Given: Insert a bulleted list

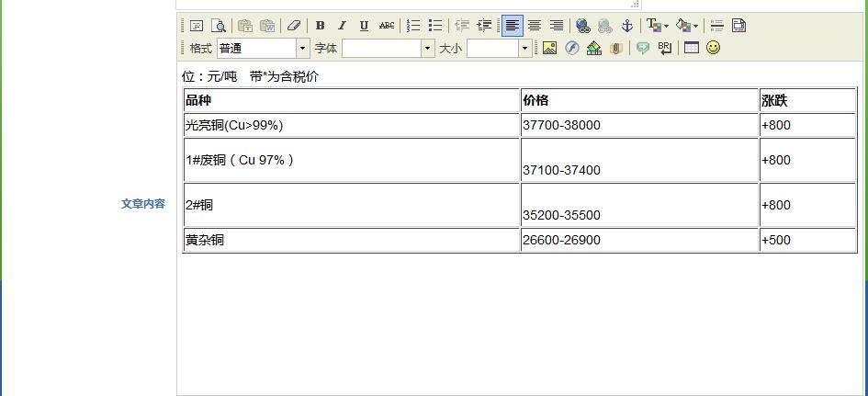Looking at the screenshot, I should click(435, 26).
